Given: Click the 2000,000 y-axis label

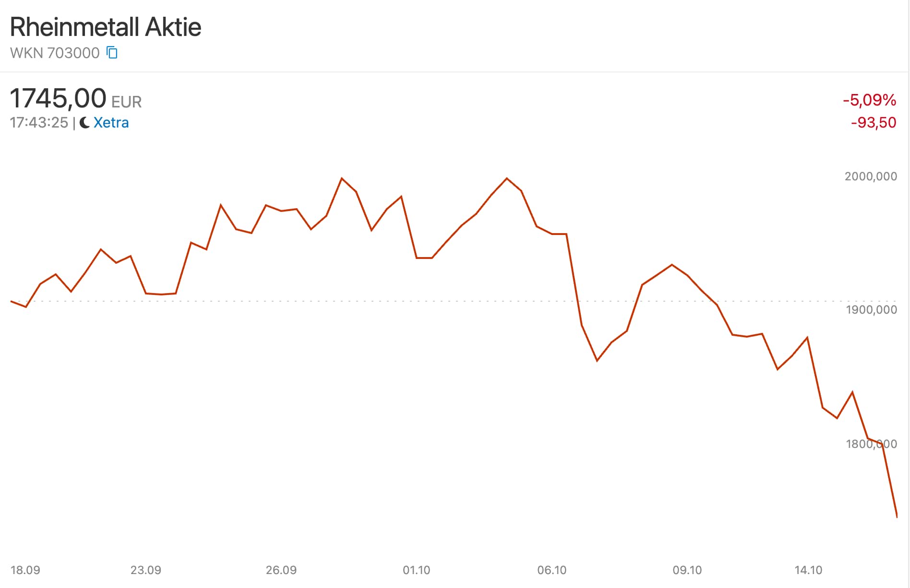Looking at the screenshot, I should click(871, 176).
